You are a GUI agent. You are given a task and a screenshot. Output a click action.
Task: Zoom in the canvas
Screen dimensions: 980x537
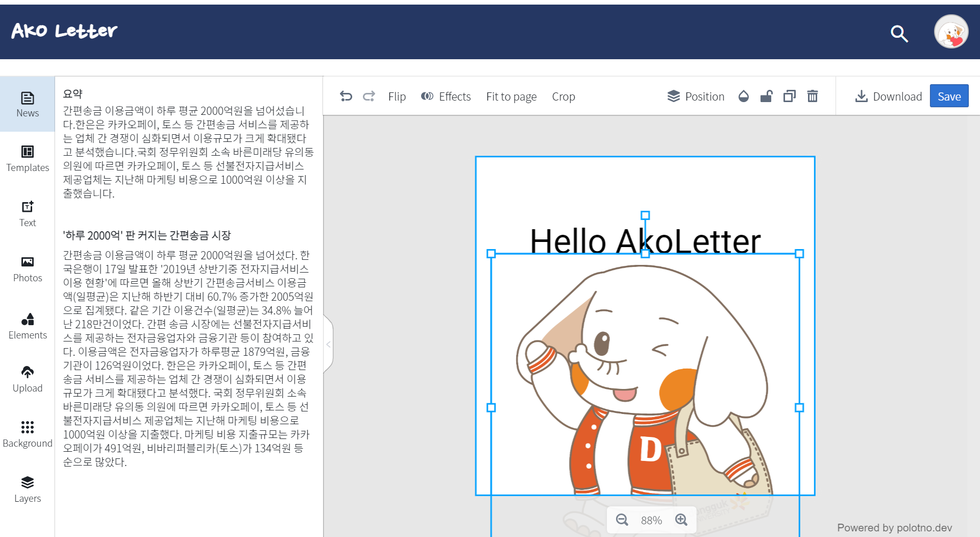point(681,520)
